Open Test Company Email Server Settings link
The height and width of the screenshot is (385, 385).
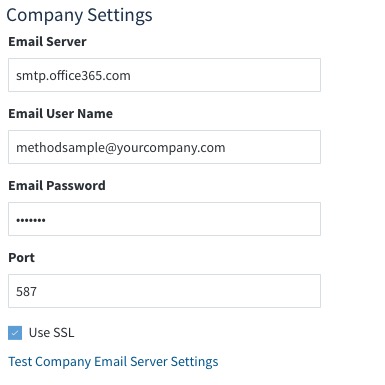(x=113, y=362)
